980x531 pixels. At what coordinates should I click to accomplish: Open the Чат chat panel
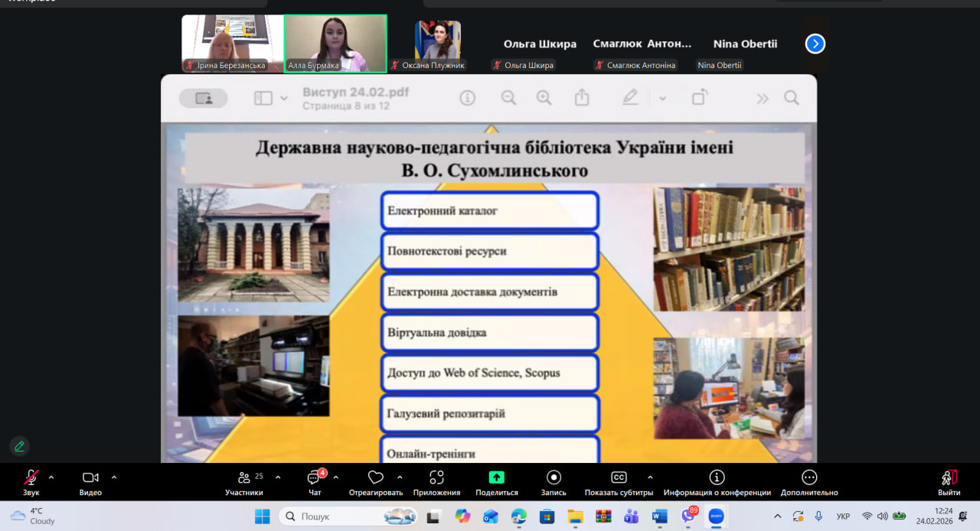click(x=314, y=478)
